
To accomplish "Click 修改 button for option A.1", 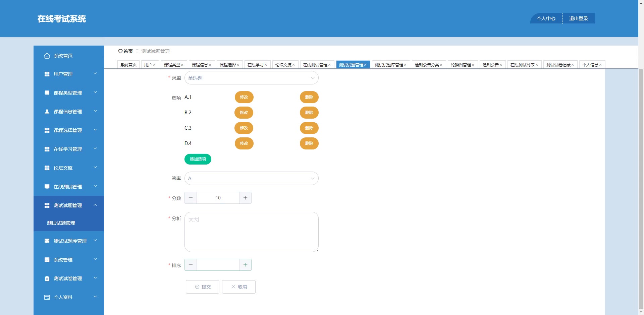I will click(244, 97).
